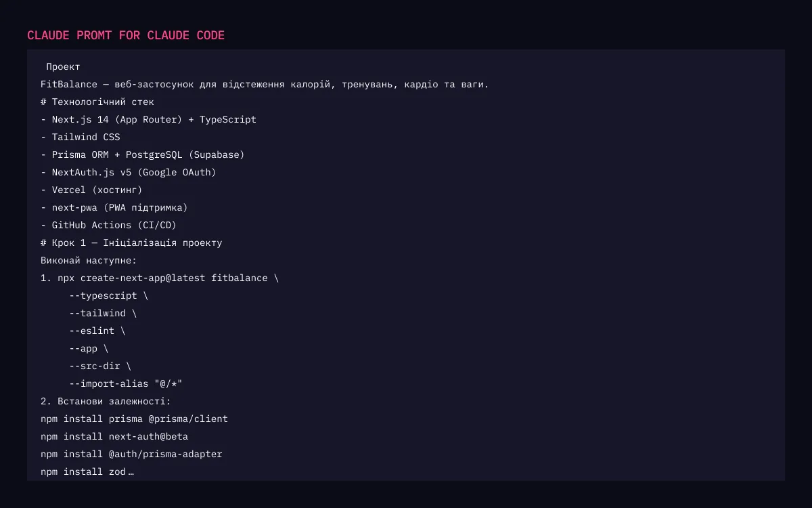Click the heading 'CLAUDE PROMT FOR CLAUDE CODE'

pos(126,35)
